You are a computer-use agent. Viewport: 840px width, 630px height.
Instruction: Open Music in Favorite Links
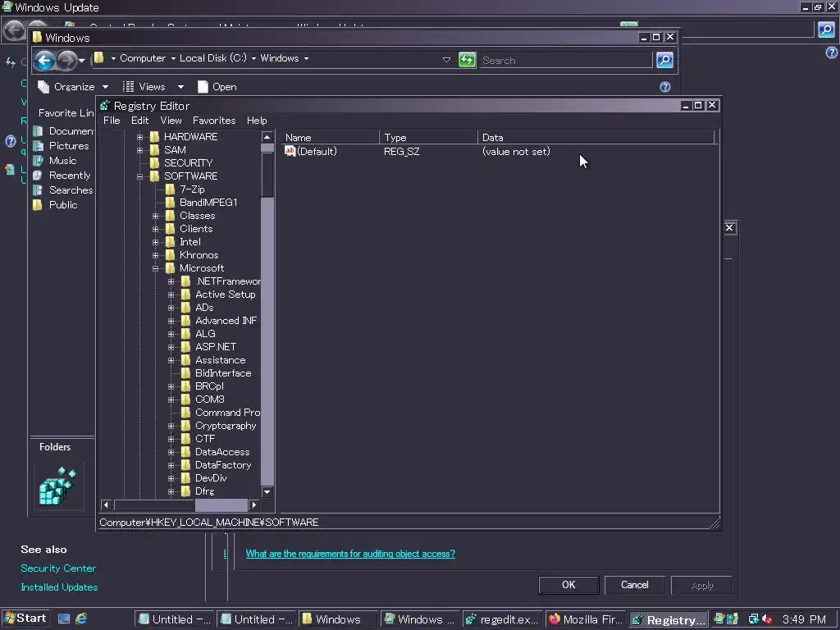[x=62, y=161]
